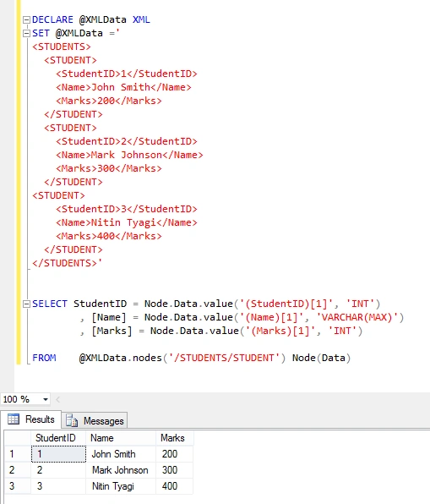This screenshot has width=430, height=504.
Task: Collapse the SET @XMLData statement block
Action: 26,34
